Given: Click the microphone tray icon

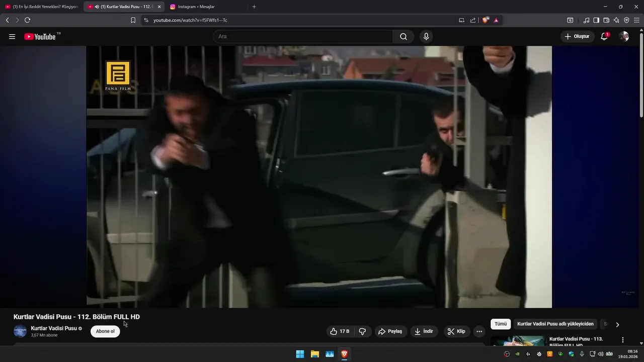Looking at the screenshot, I should pos(582,354).
